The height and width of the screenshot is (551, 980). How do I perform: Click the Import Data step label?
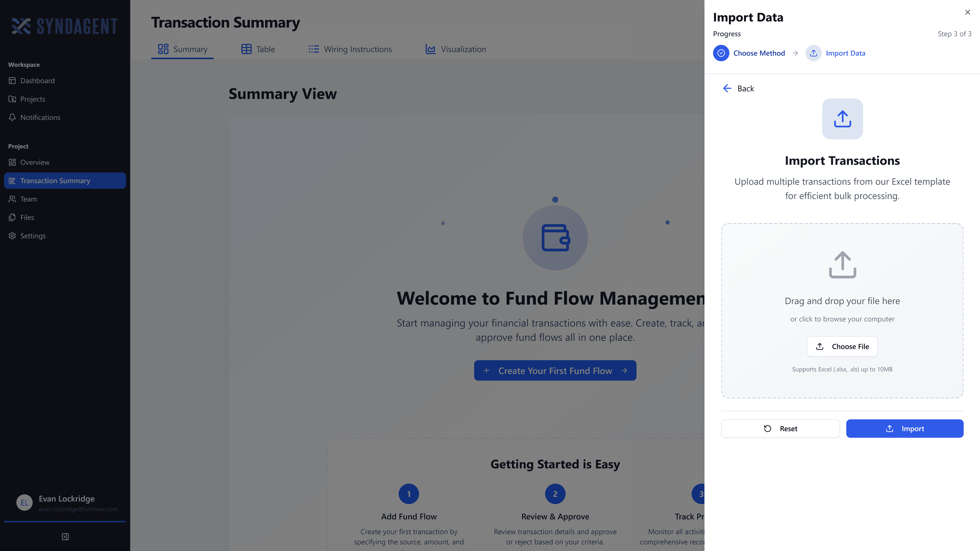(845, 53)
